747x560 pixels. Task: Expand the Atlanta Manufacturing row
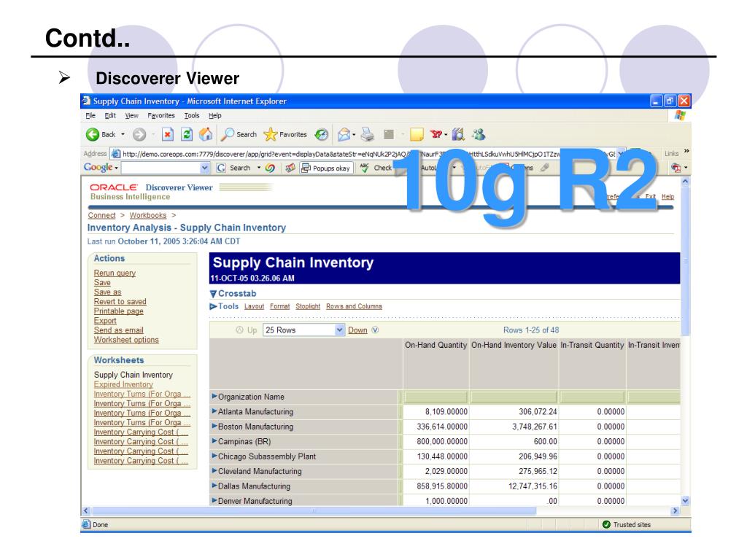[214, 411]
